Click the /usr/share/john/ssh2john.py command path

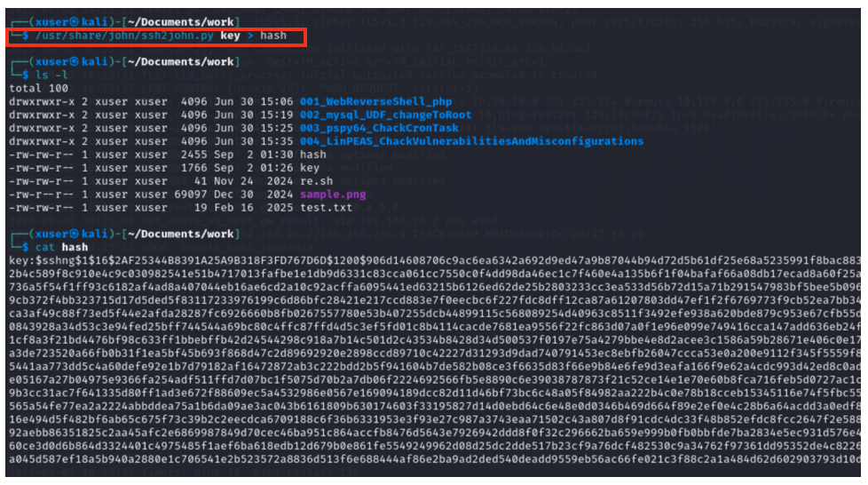click(124, 36)
